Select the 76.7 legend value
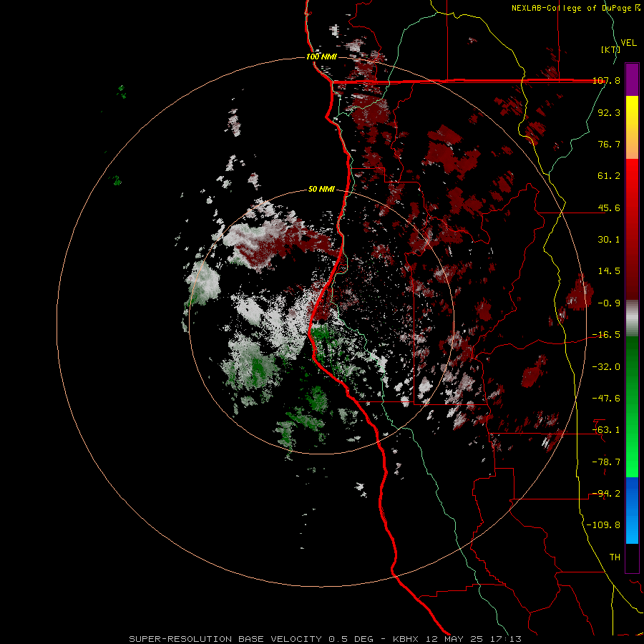 609,144
